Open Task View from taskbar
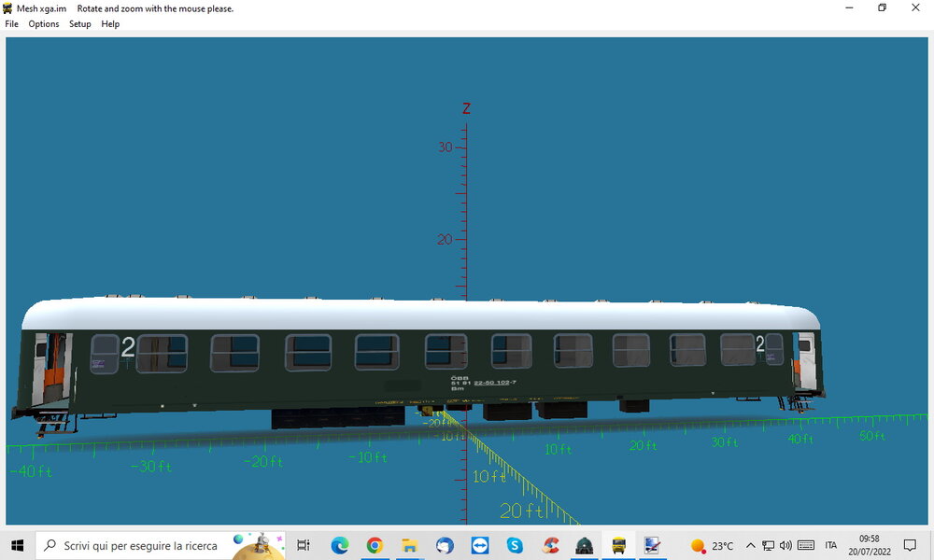 (304, 545)
